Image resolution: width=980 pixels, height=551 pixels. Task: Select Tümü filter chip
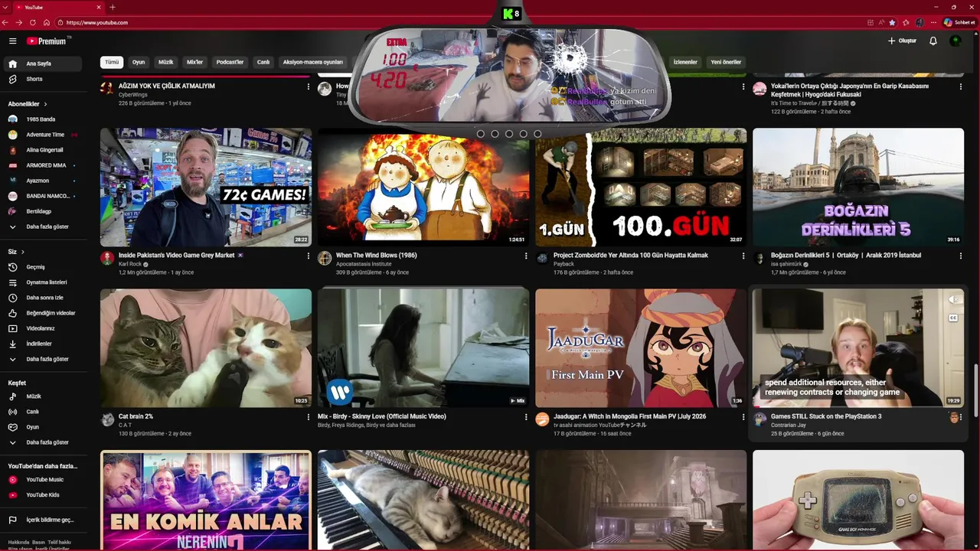pyautogui.click(x=112, y=62)
